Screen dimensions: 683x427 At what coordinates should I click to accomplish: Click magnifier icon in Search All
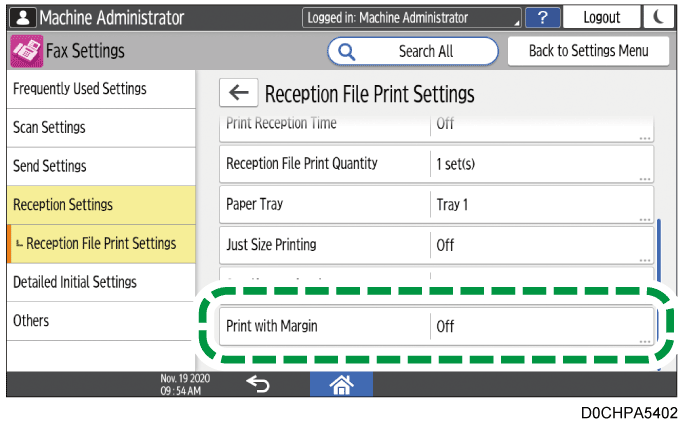pyautogui.click(x=348, y=51)
